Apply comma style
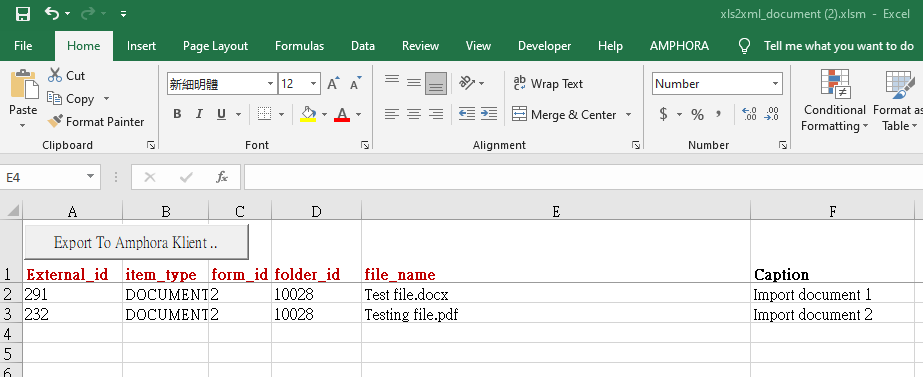Viewport: 923px width, 377px height. [x=719, y=114]
